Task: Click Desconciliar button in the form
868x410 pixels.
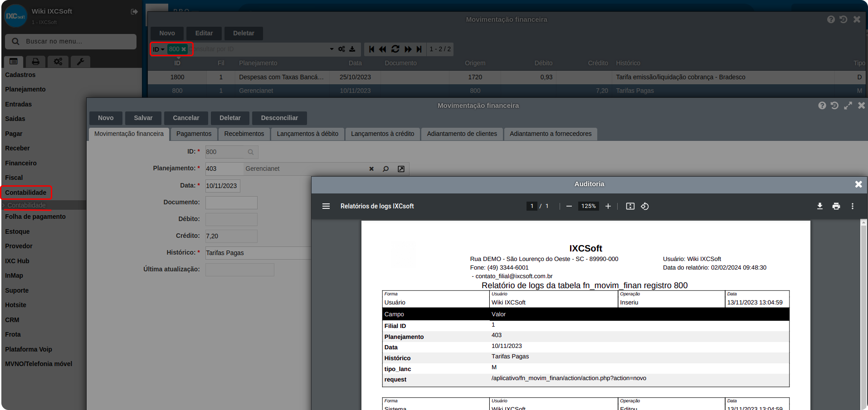Action: (279, 118)
